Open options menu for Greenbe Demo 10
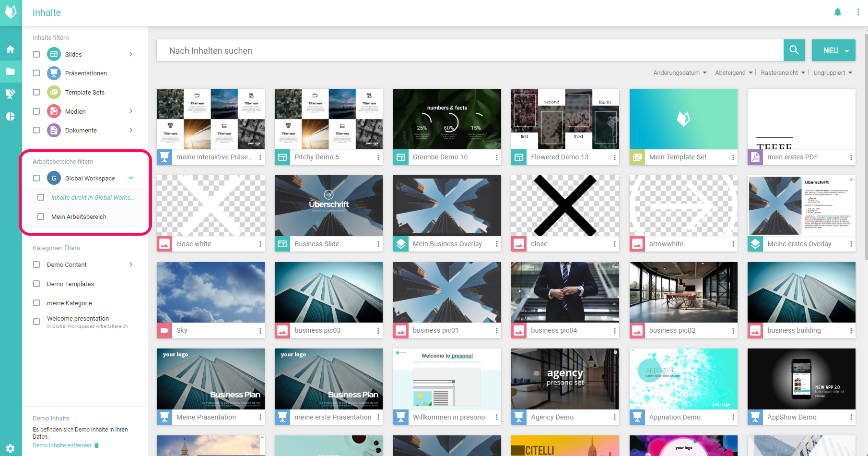The image size is (868, 456). (497, 157)
